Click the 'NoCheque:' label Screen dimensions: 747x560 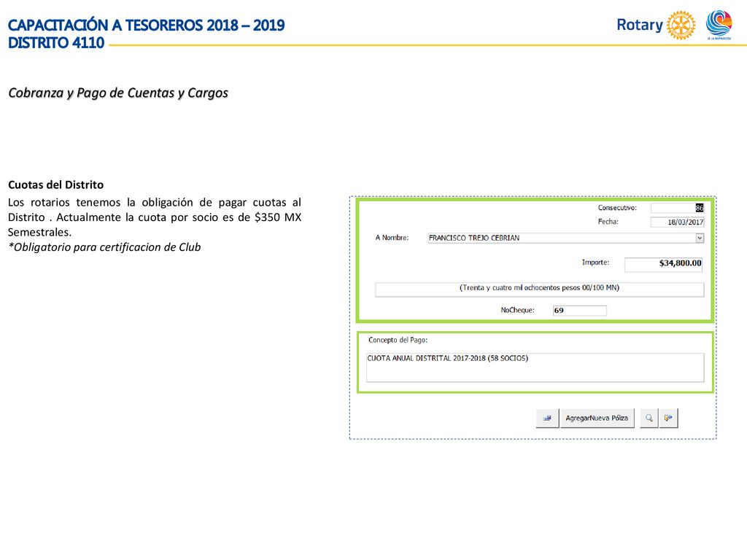coord(517,310)
